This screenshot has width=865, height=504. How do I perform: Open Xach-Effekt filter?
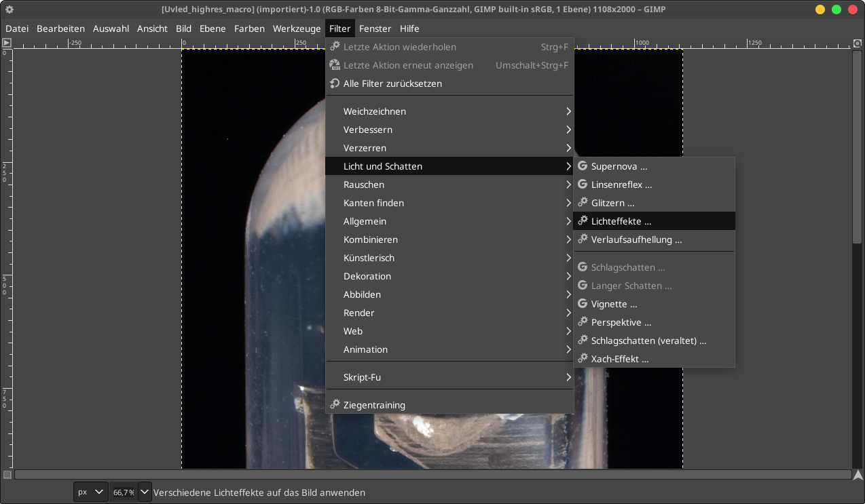coord(654,359)
